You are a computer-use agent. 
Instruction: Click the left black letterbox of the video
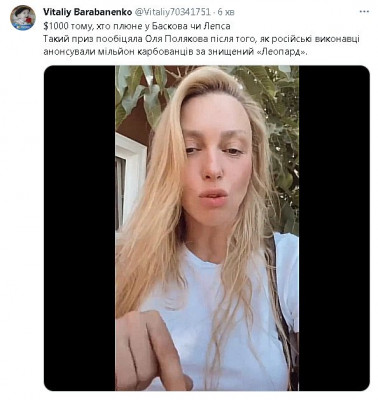point(80,228)
